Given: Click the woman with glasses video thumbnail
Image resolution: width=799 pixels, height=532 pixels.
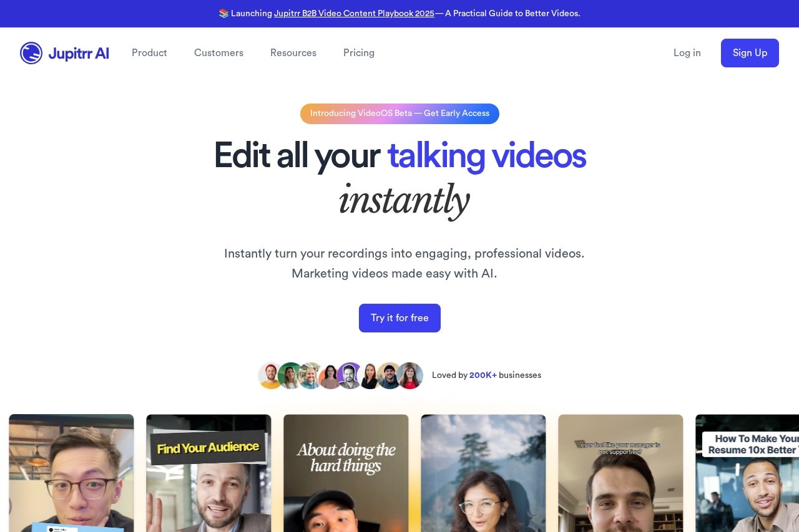Looking at the screenshot, I should pos(483,473).
